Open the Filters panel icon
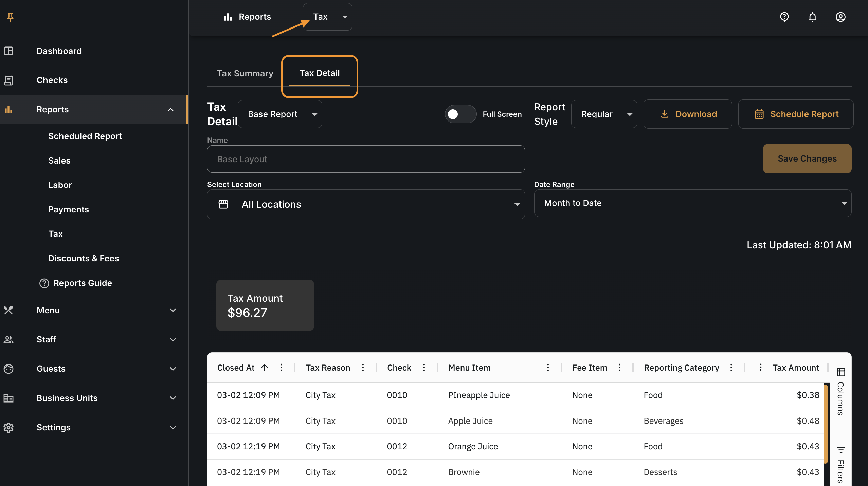 (x=841, y=450)
